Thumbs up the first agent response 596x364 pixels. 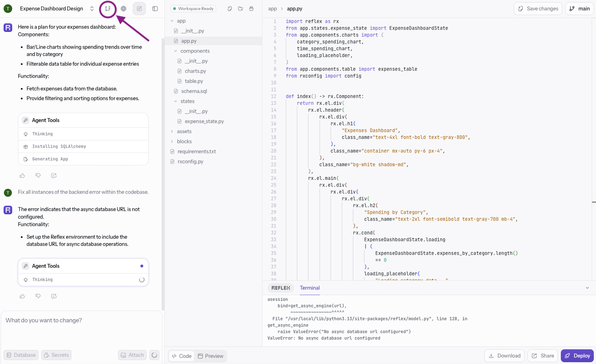click(22, 176)
